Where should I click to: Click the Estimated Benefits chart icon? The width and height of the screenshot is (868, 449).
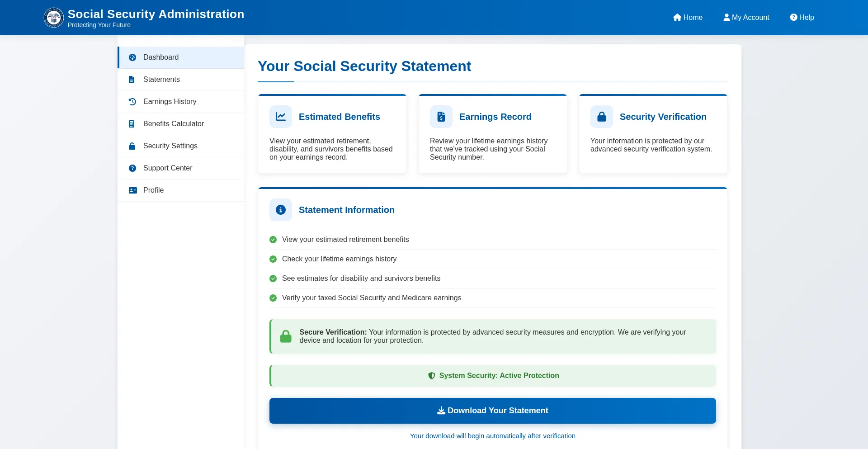pos(281,117)
